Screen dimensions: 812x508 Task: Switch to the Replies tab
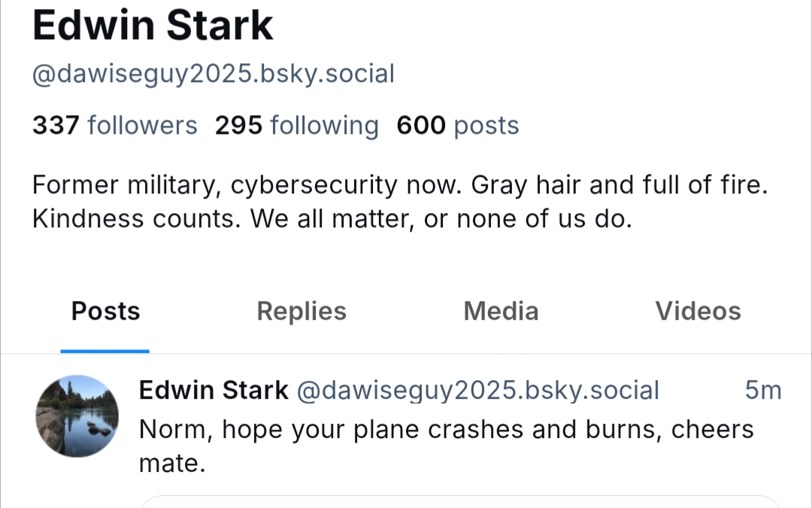301,311
